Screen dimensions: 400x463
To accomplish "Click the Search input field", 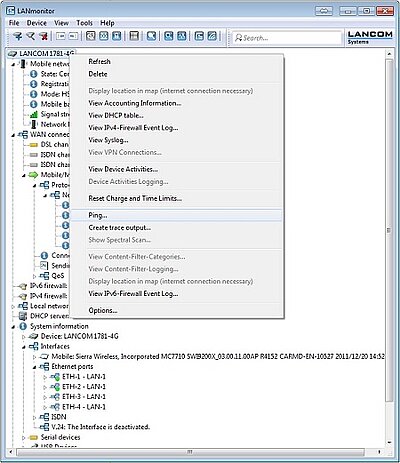I will (x=287, y=37).
